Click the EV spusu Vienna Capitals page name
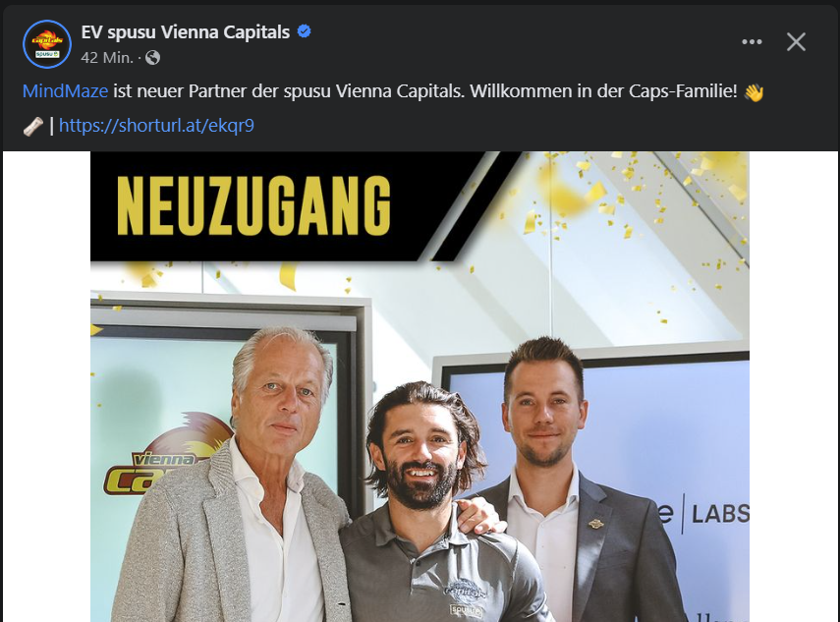 tap(186, 32)
